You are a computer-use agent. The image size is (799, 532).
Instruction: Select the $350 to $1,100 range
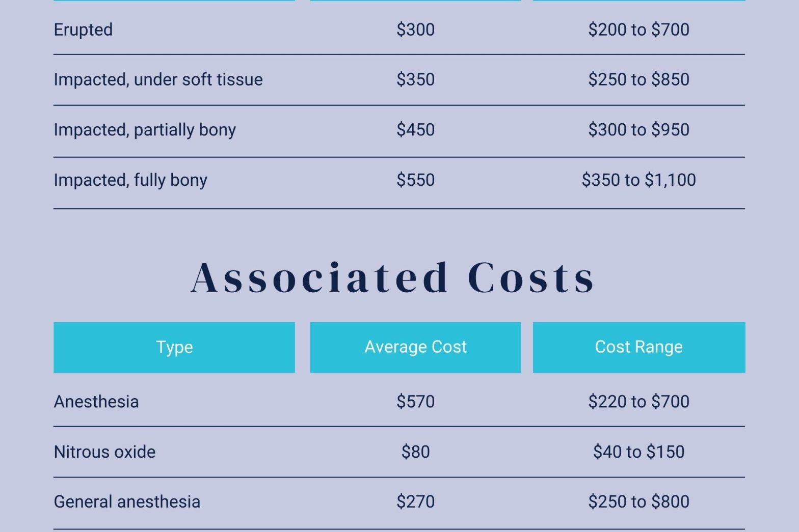click(639, 180)
